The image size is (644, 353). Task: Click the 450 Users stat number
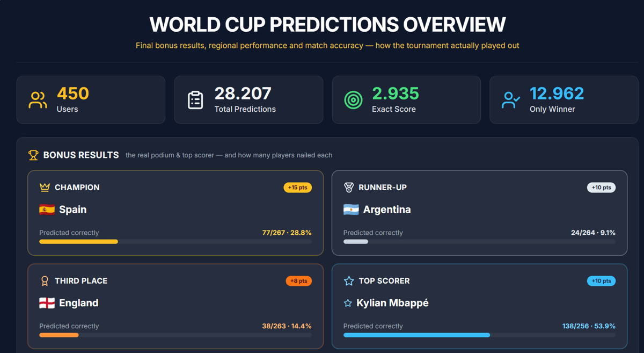73,93
